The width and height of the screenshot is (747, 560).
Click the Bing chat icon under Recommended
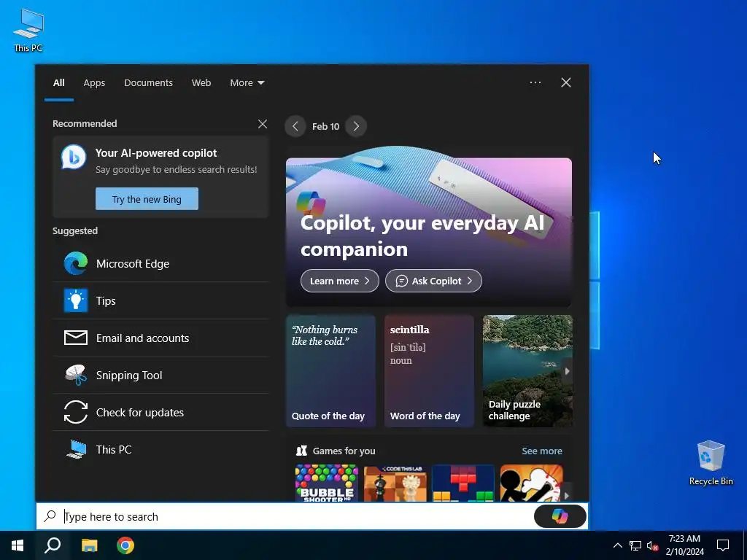click(74, 157)
